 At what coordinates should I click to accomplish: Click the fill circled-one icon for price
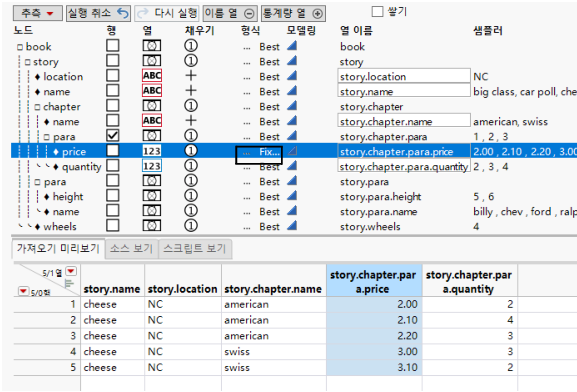[191, 151]
